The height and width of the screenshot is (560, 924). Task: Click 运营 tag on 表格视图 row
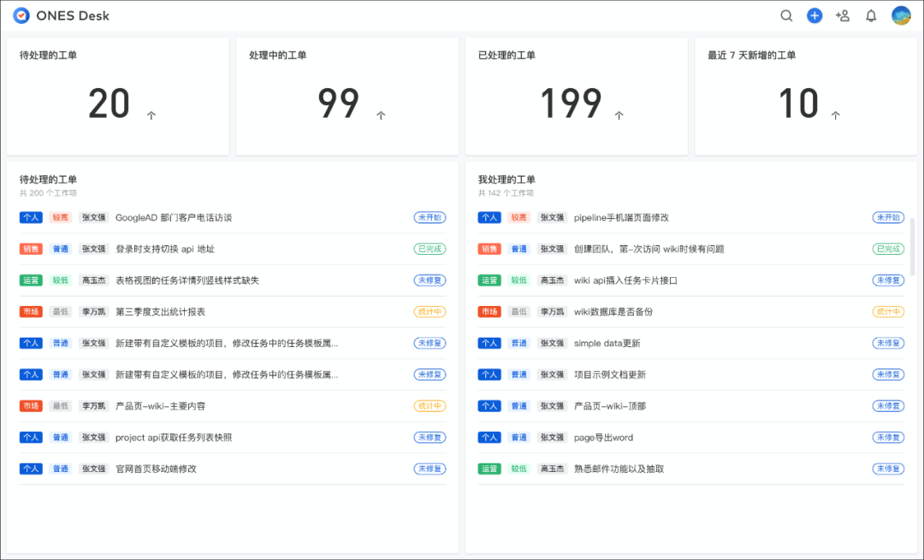click(32, 280)
